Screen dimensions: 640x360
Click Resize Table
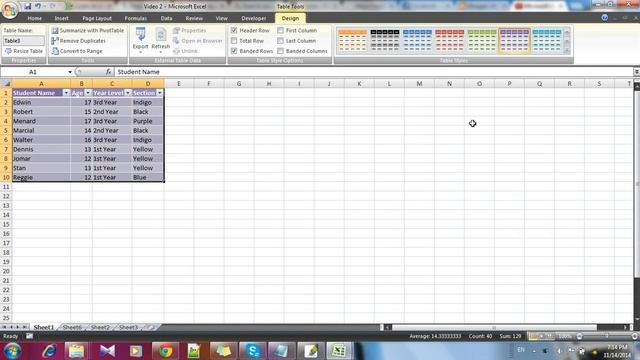[x=24, y=51]
